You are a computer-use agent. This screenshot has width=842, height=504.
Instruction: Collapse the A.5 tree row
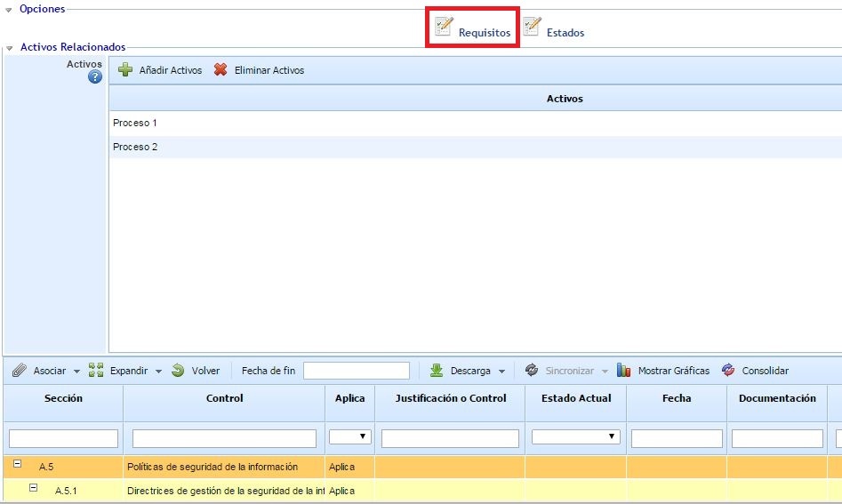tap(18, 464)
